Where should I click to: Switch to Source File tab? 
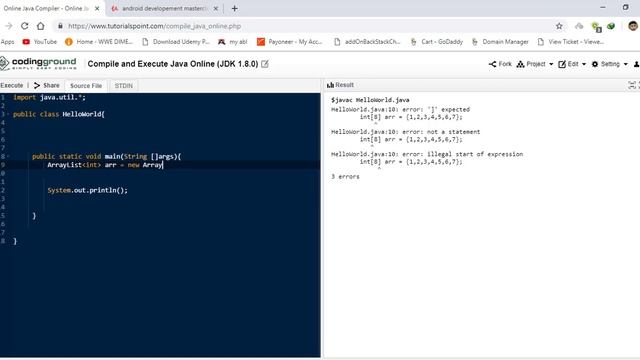(x=86, y=86)
